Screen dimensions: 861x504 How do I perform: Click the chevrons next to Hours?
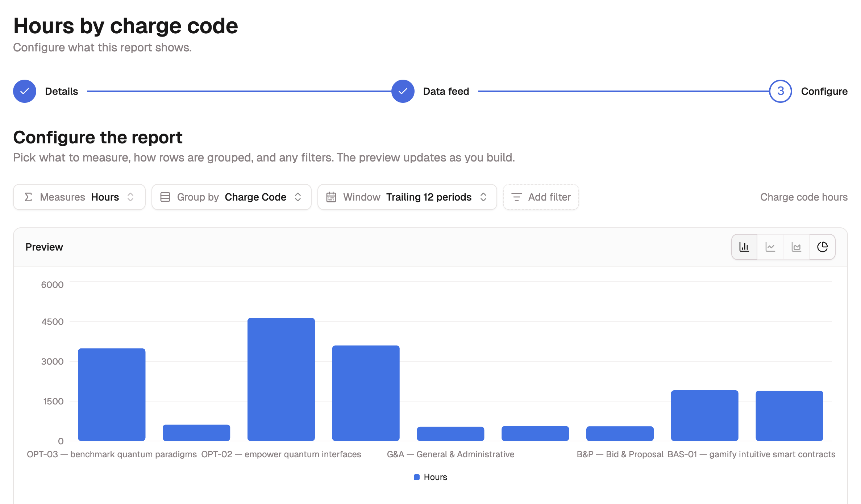tap(130, 197)
